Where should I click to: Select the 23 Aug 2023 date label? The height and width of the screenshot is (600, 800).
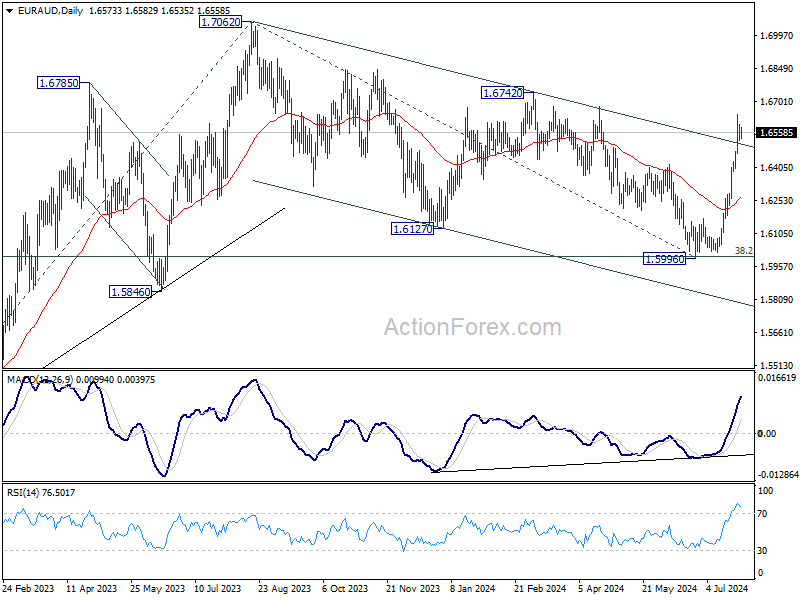click(x=284, y=588)
